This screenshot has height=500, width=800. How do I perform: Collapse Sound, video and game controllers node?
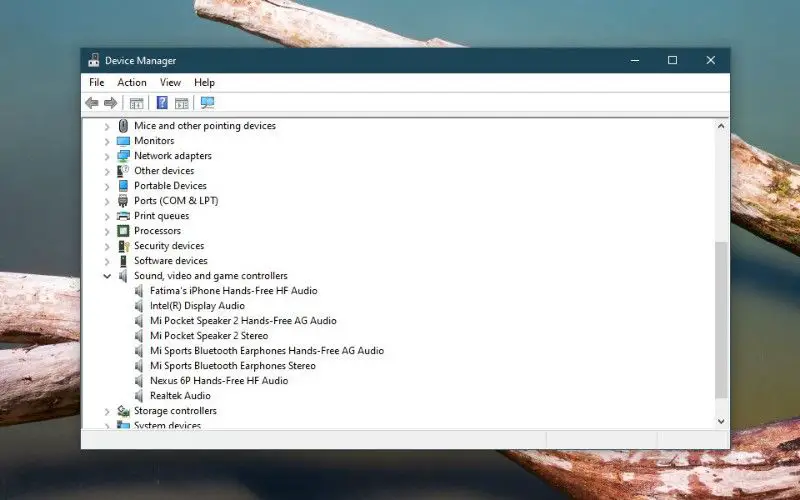pyautogui.click(x=107, y=276)
